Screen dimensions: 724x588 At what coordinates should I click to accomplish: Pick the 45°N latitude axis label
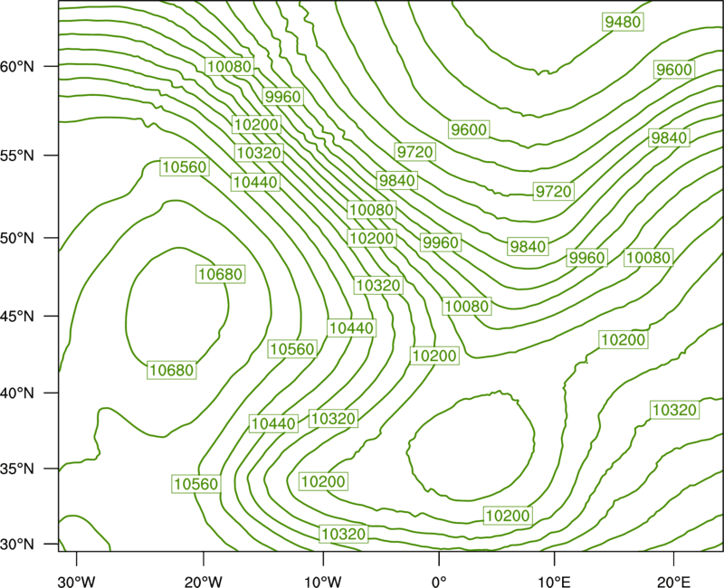pos(17,316)
